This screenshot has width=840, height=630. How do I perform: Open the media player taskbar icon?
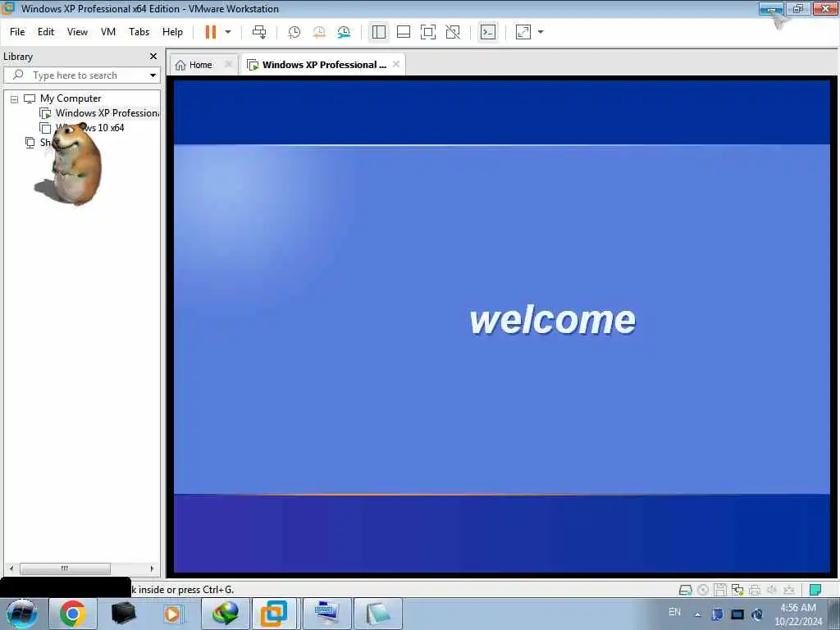click(173, 614)
